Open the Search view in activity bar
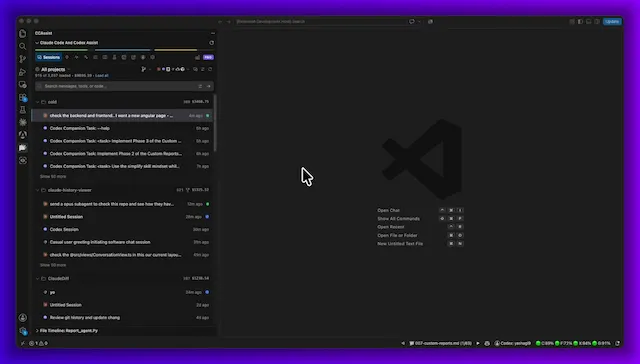 pos(22,46)
